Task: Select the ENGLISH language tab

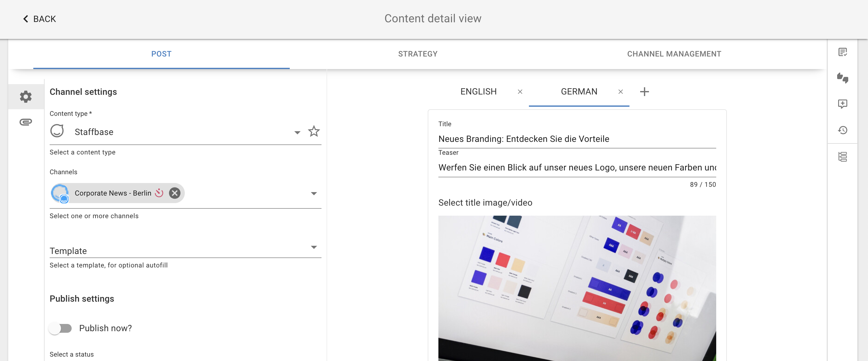Action: click(478, 92)
